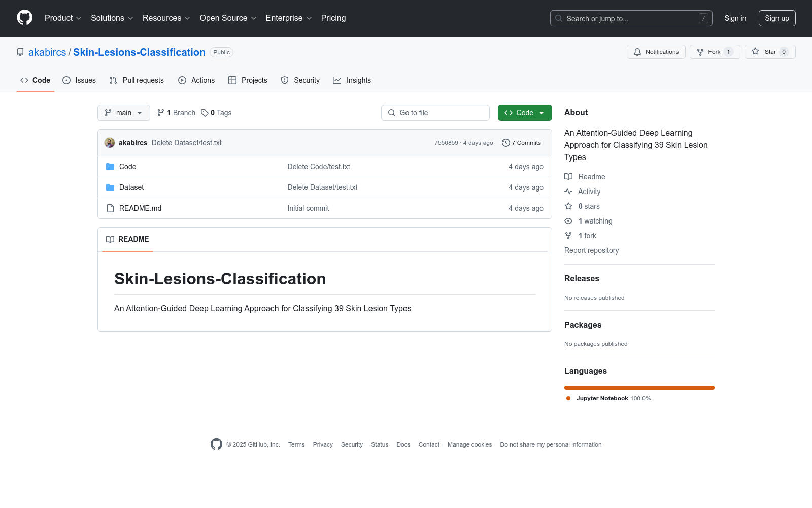
Task: Open the Dataset folder name
Action: [x=131, y=187]
